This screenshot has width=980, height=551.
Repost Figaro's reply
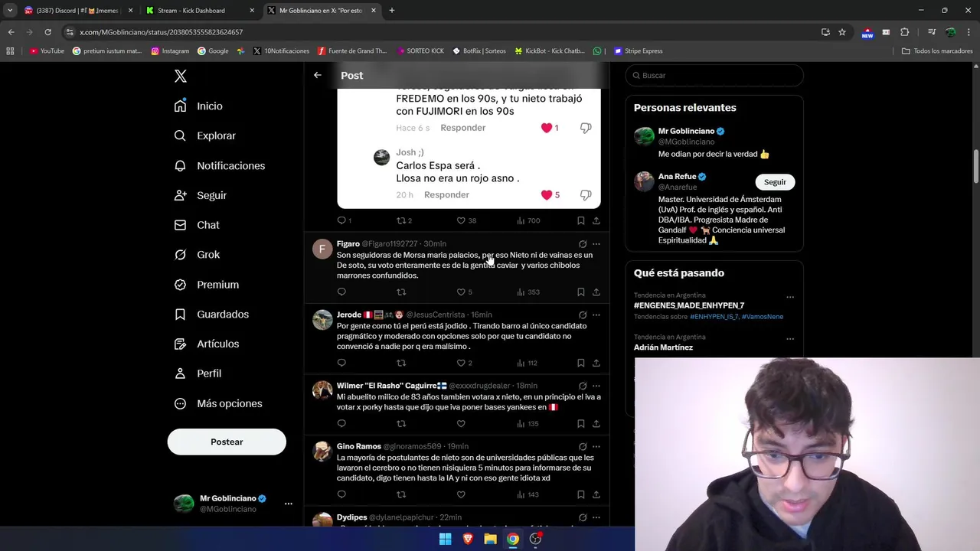(401, 292)
